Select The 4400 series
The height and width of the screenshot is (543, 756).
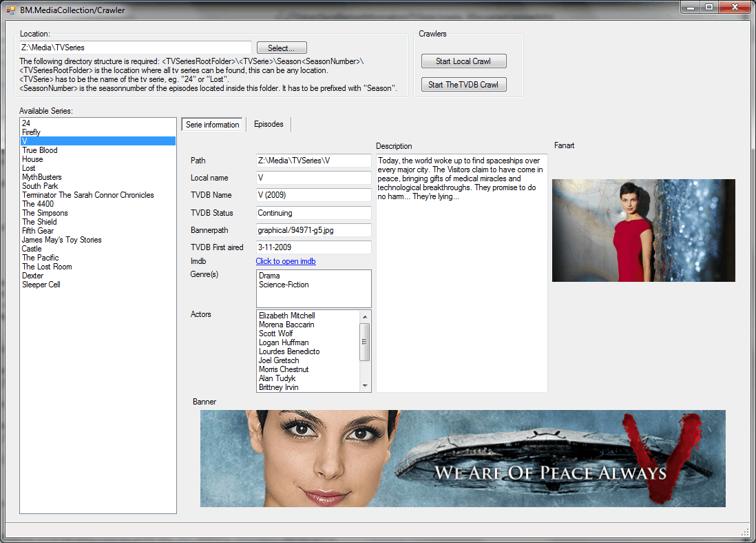pos(98,204)
